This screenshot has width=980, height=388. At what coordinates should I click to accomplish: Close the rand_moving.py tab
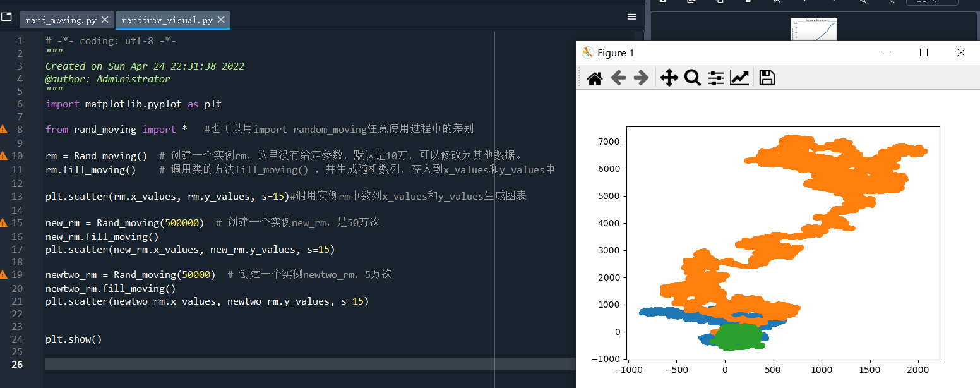[x=105, y=20]
